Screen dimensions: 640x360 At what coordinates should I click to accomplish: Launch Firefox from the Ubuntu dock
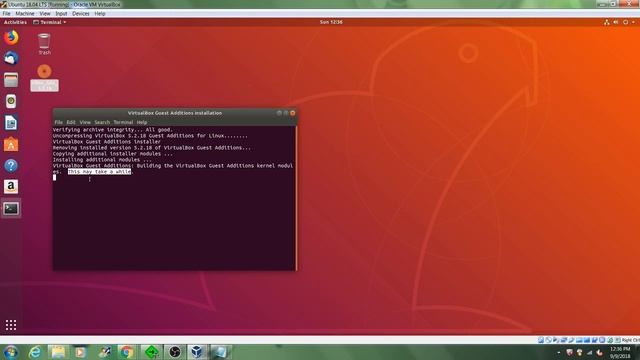[x=11, y=38]
